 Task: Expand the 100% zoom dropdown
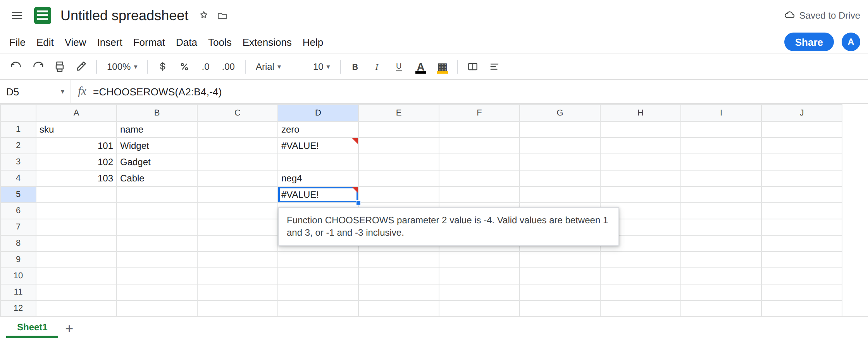pos(122,67)
